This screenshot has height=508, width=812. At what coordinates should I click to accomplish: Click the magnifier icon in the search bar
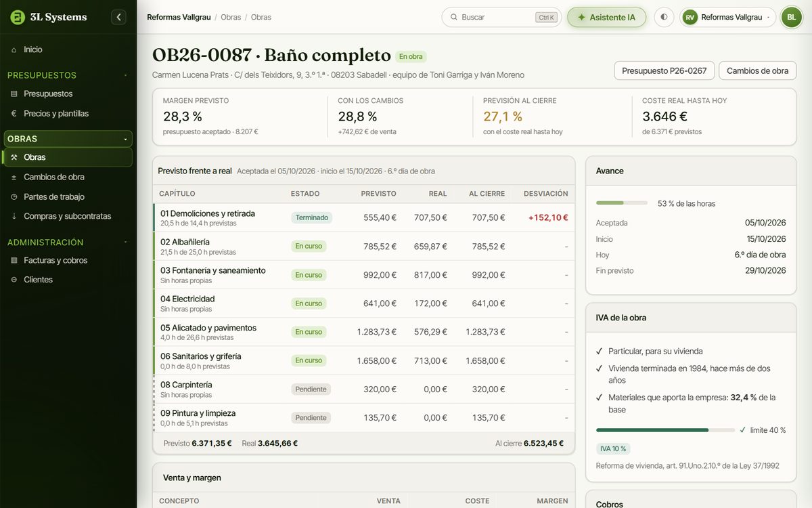453,17
